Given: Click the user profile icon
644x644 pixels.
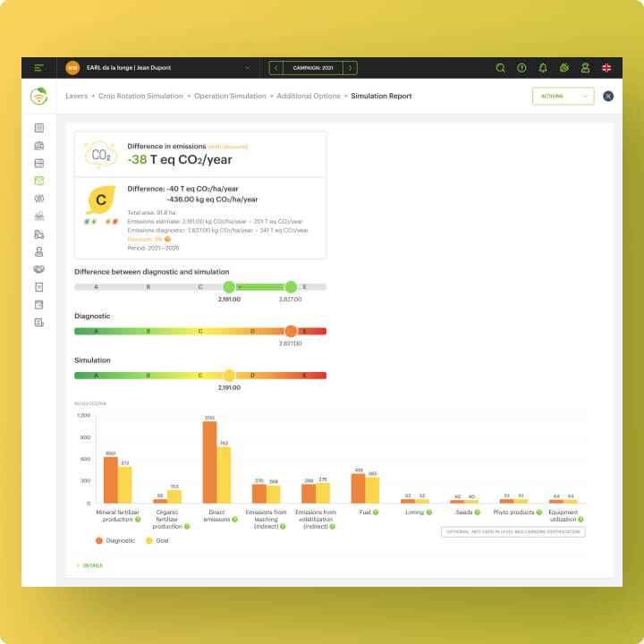Looking at the screenshot, I should 585,68.
